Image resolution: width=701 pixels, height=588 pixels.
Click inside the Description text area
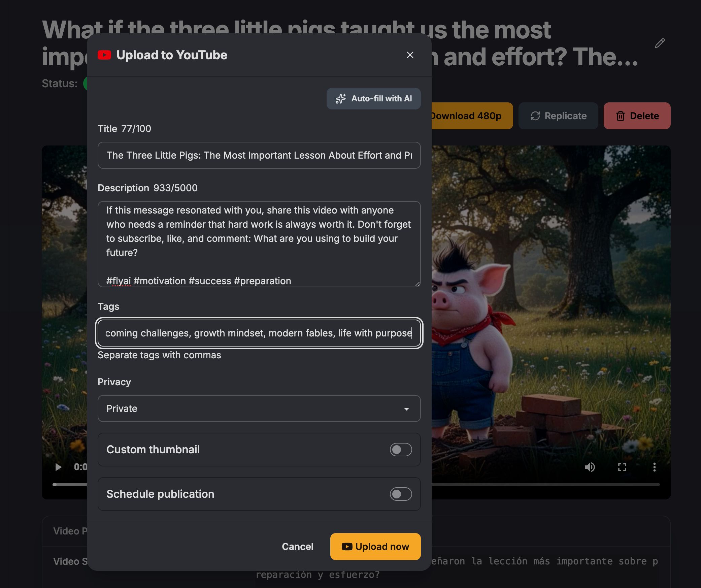coord(259,244)
